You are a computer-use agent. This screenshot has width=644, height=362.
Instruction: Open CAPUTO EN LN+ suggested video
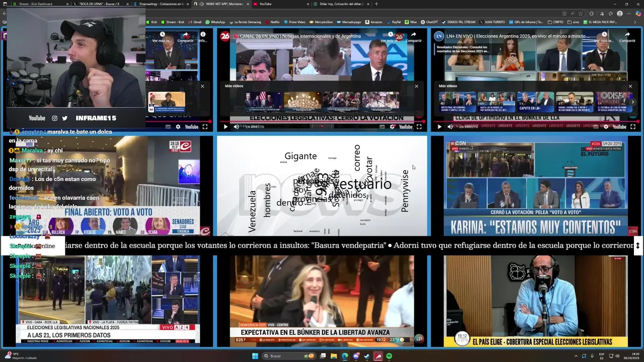[535, 102]
